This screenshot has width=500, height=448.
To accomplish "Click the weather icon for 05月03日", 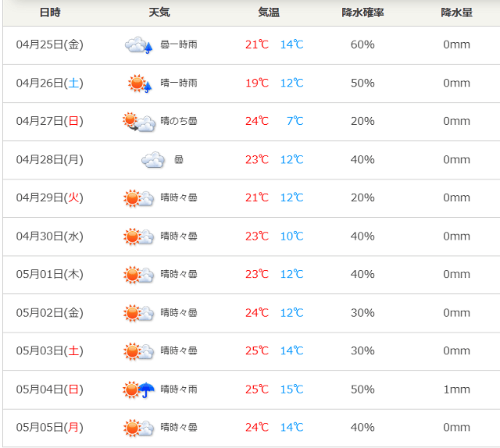I will point(139,351).
